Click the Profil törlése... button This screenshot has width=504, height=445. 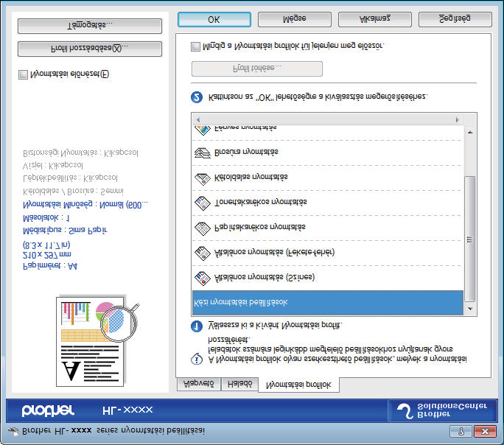[257, 69]
